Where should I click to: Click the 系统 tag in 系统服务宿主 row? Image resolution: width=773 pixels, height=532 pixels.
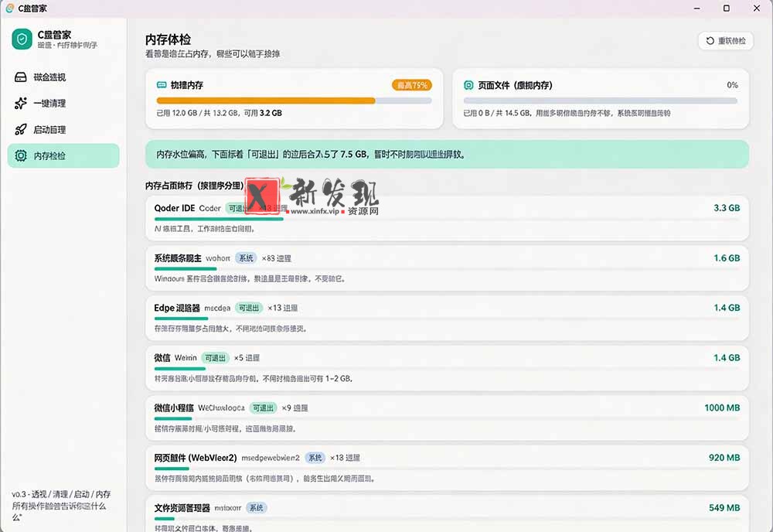[246, 258]
